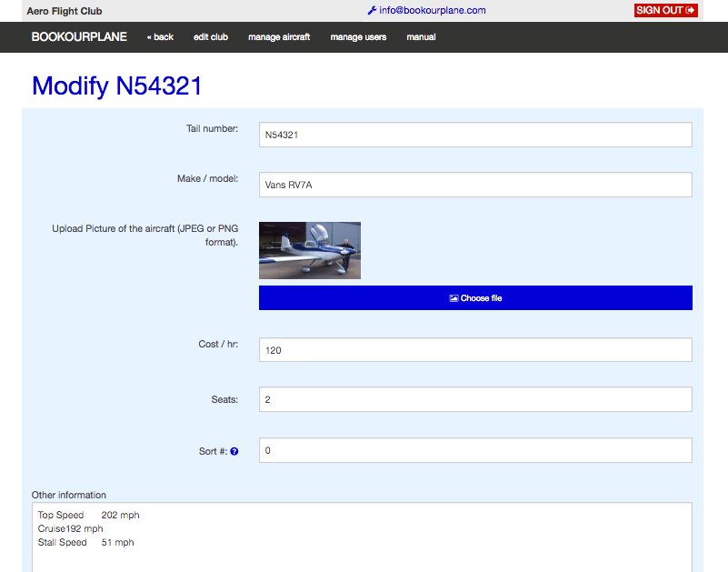This screenshot has height=572, width=728.
Task: Click the 'Cruise192 mph' line
Action: 71,528
